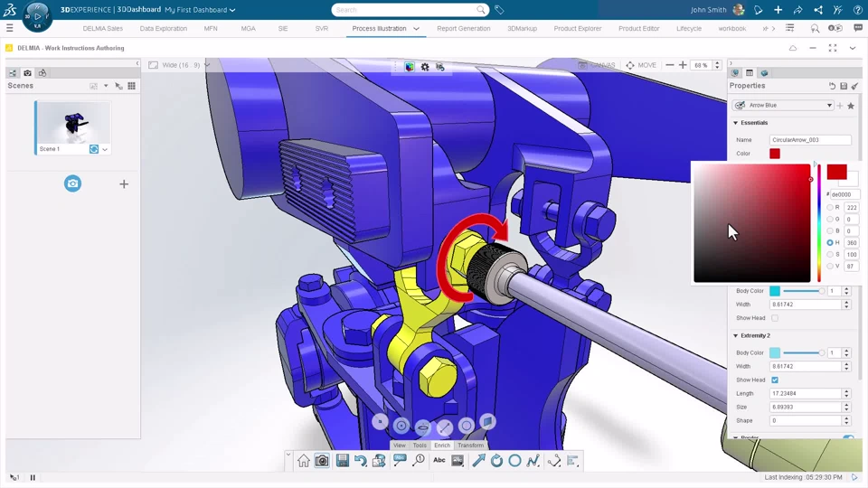Collapse the Essentials section
Image resolution: width=868 pixels, height=488 pixels.
point(736,123)
